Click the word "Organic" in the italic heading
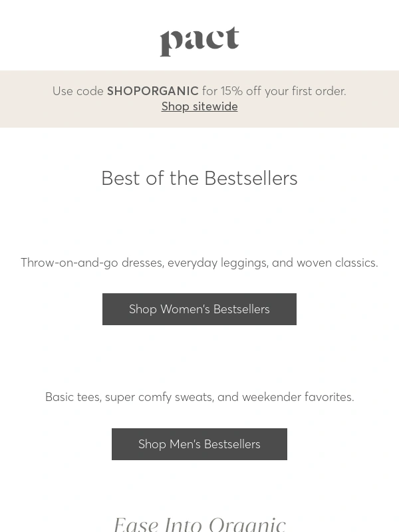The height and width of the screenshot is (532, 399). pyautogui.click(x=247, y=524)
